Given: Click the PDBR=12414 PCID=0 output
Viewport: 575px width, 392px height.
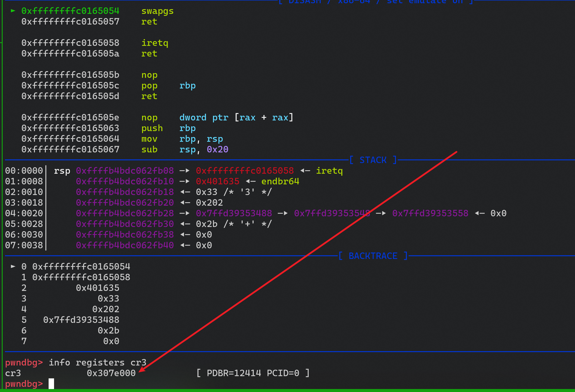Looking at the screenshot, I should [x=253, y=373].
